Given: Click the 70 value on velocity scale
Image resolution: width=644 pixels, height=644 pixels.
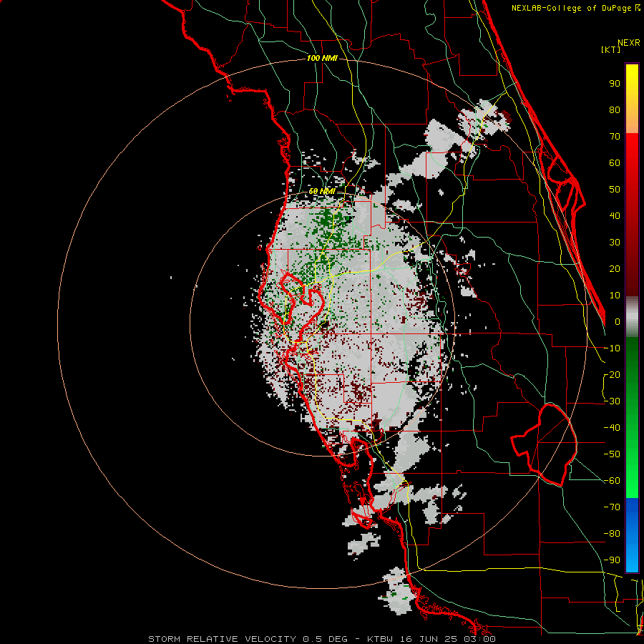Looking at the screenshot, I should (615, 137).
